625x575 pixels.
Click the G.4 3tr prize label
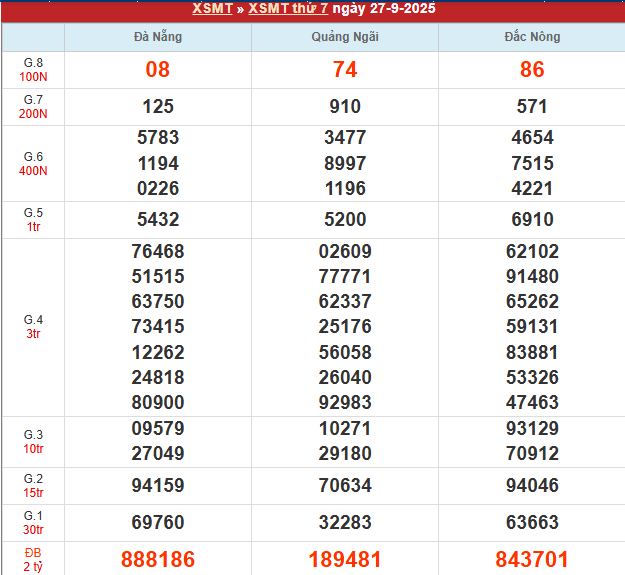click(x=33, y=326)
